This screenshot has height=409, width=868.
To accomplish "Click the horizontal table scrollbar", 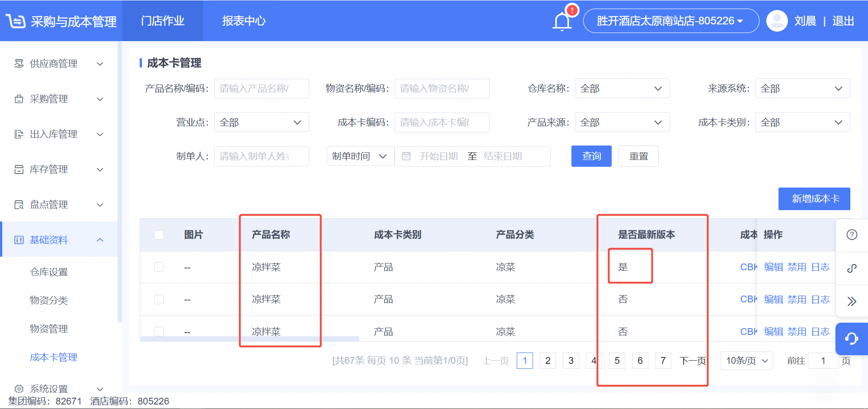I will [x=250, y=338].
